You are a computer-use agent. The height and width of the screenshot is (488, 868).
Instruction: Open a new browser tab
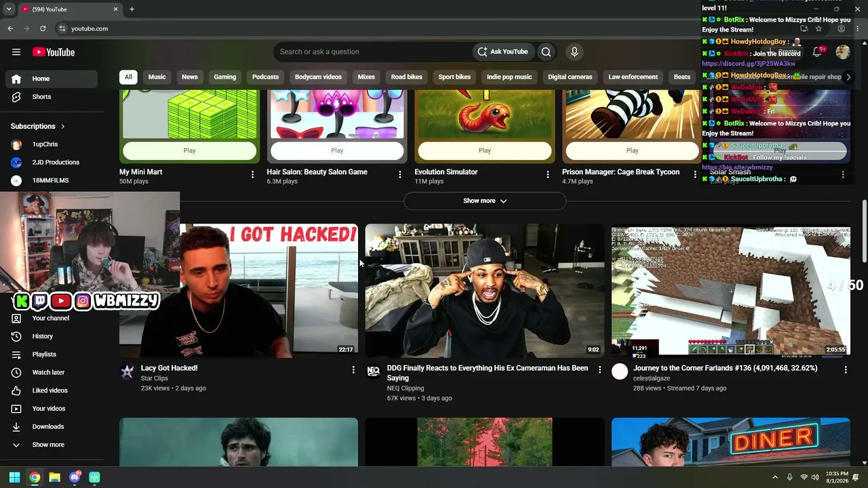pos(132,9)
